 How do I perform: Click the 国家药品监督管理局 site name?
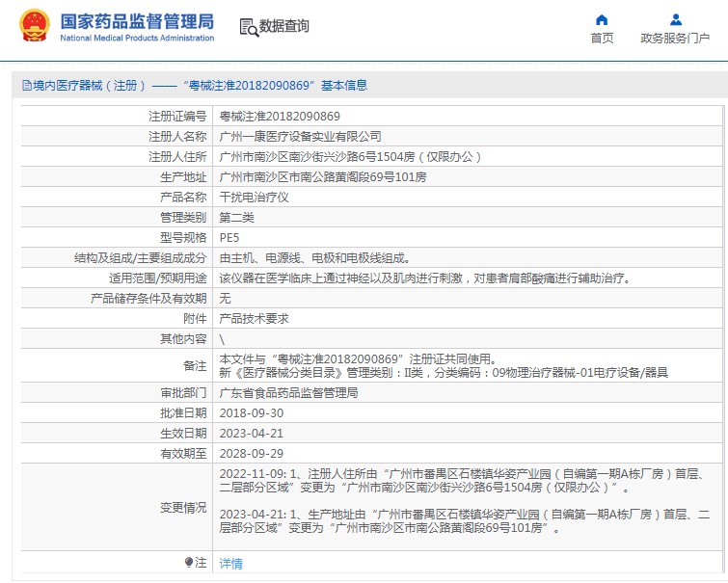pyautogui.click(x=137, y=21)
